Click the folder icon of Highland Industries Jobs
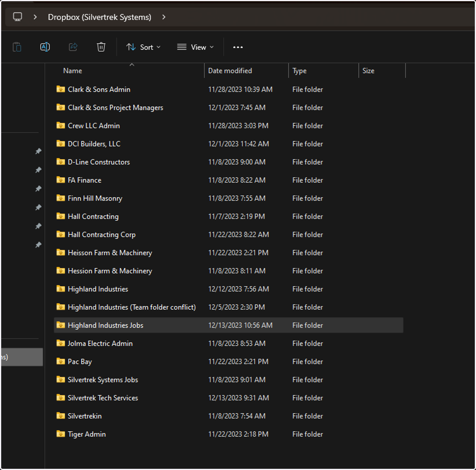Viewport: 476px width, 470px height. [x=61, y=325]
